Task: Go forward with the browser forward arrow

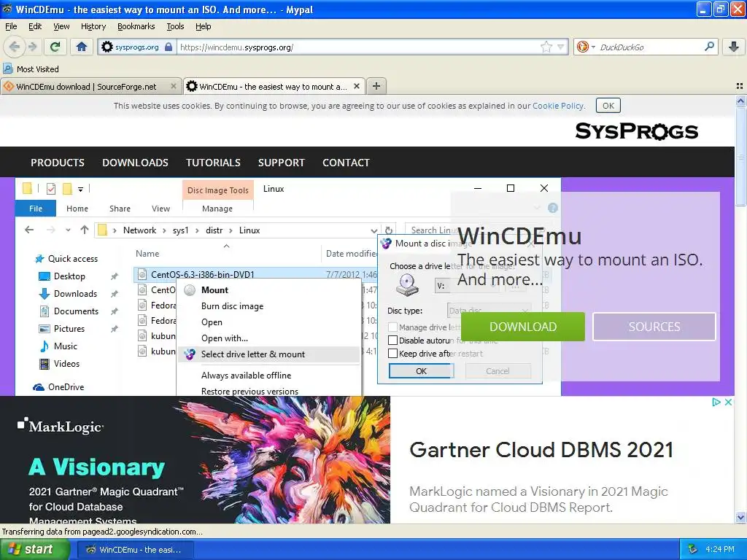Action: [32, 47]
